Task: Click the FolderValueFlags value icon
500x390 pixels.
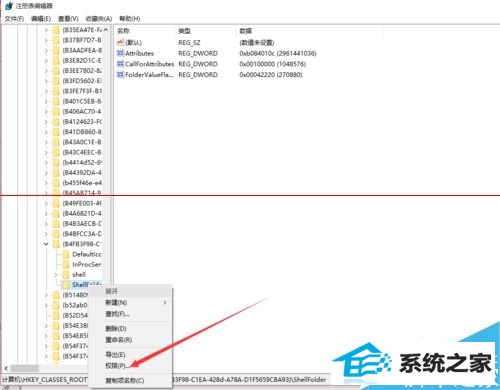Action: (120, 75)
